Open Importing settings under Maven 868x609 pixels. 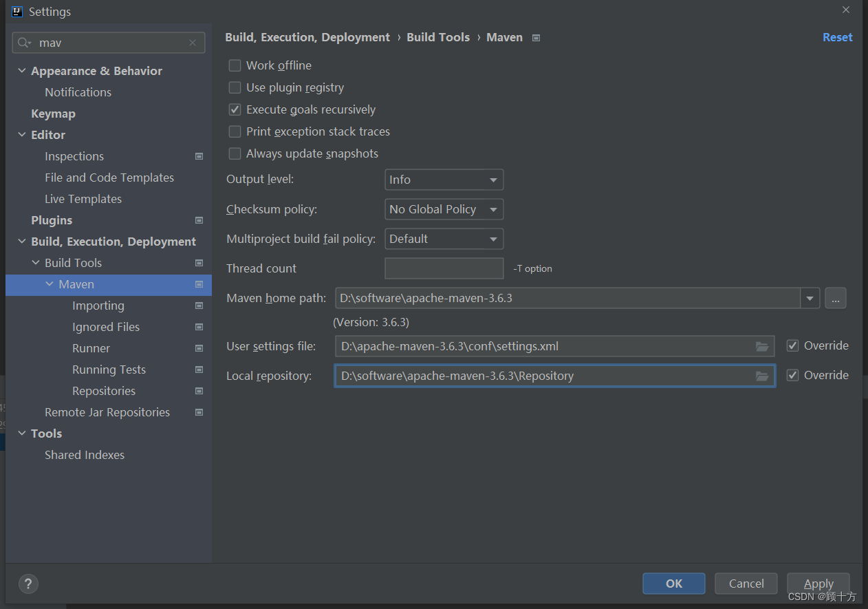(x=98, y=306)
